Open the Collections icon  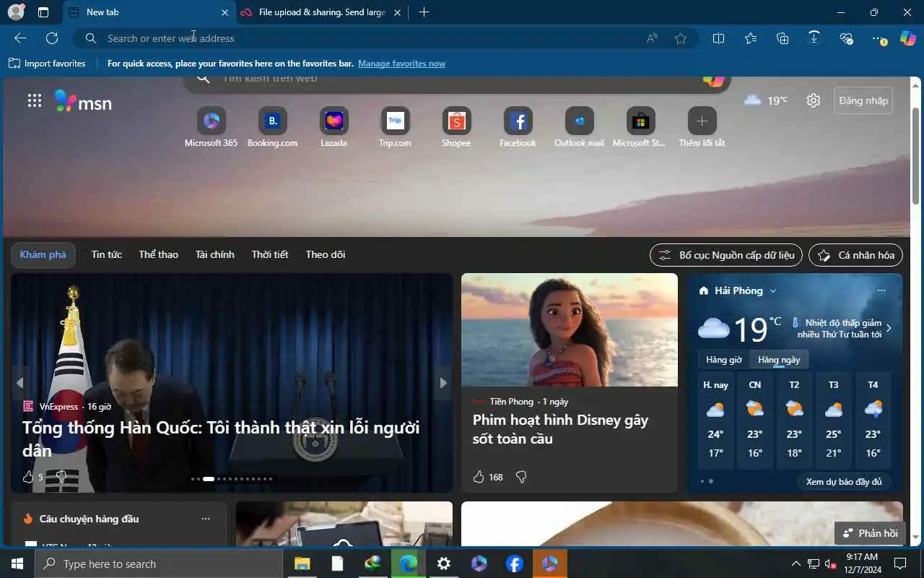point(783,38)
